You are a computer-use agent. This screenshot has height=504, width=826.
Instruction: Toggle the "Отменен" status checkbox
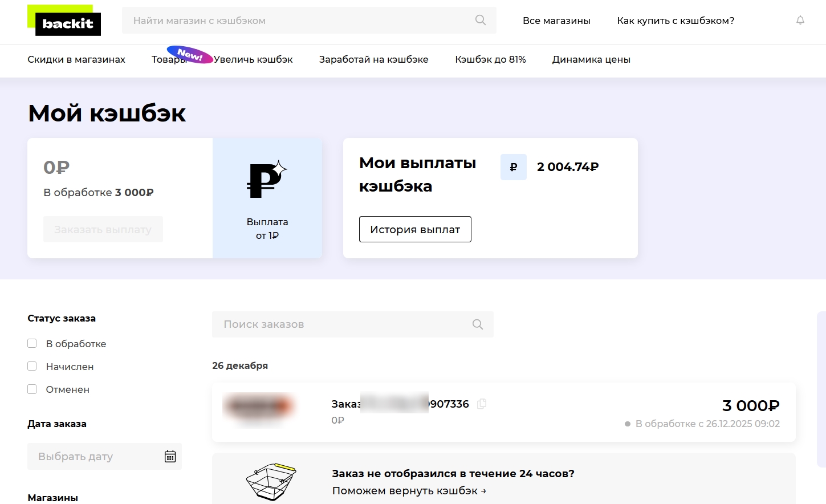click(32, 389)
